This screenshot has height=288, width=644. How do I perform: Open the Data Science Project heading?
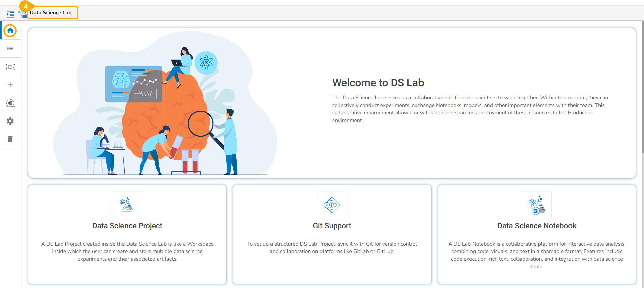127,226
